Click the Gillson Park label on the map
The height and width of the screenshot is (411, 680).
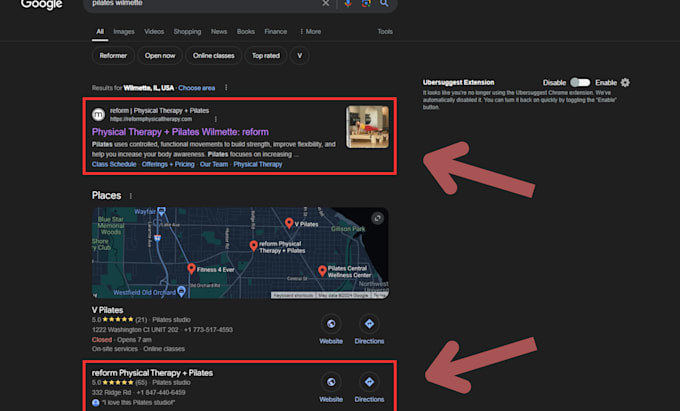(348, 228)
